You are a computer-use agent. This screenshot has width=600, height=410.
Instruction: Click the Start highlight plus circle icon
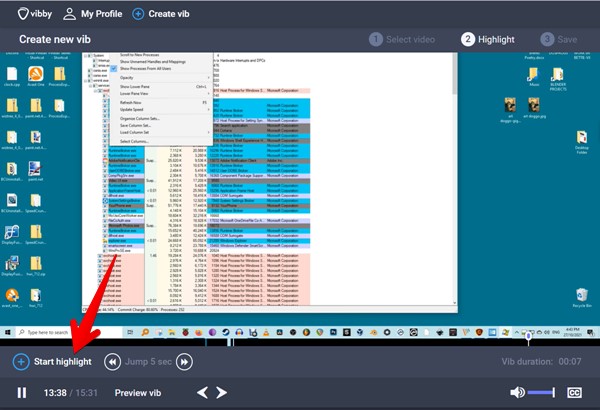pos(21,362)
